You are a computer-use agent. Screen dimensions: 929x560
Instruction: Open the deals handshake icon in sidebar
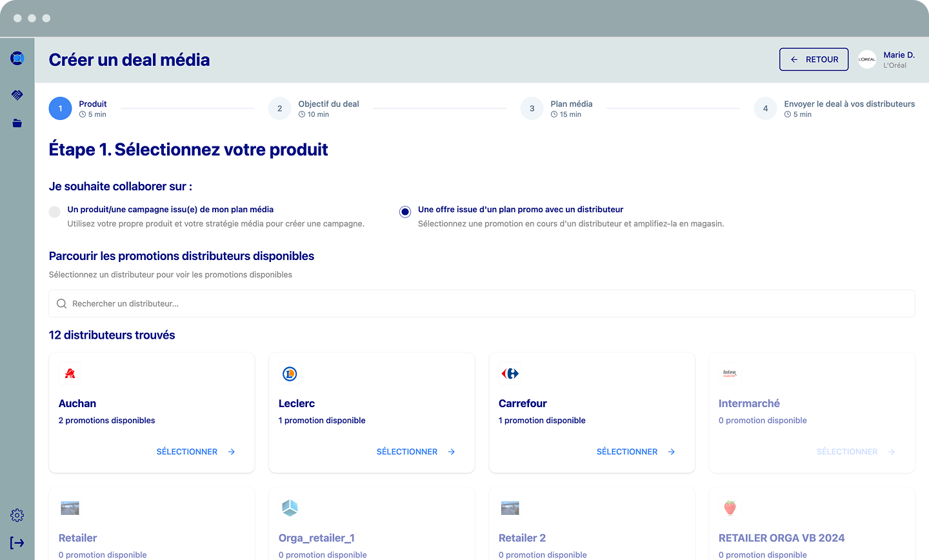tap(17, 95)
